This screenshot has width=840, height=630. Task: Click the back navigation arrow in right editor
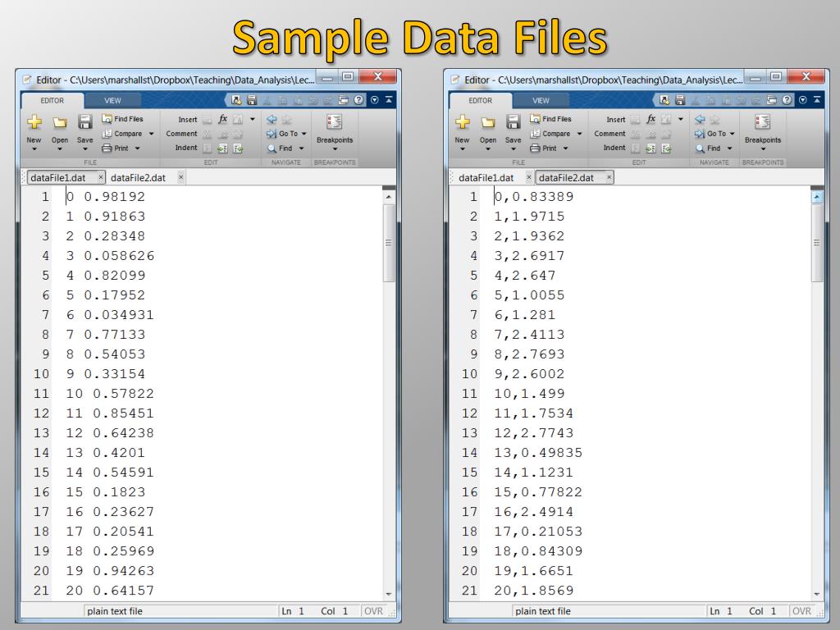tap(700, 119)
